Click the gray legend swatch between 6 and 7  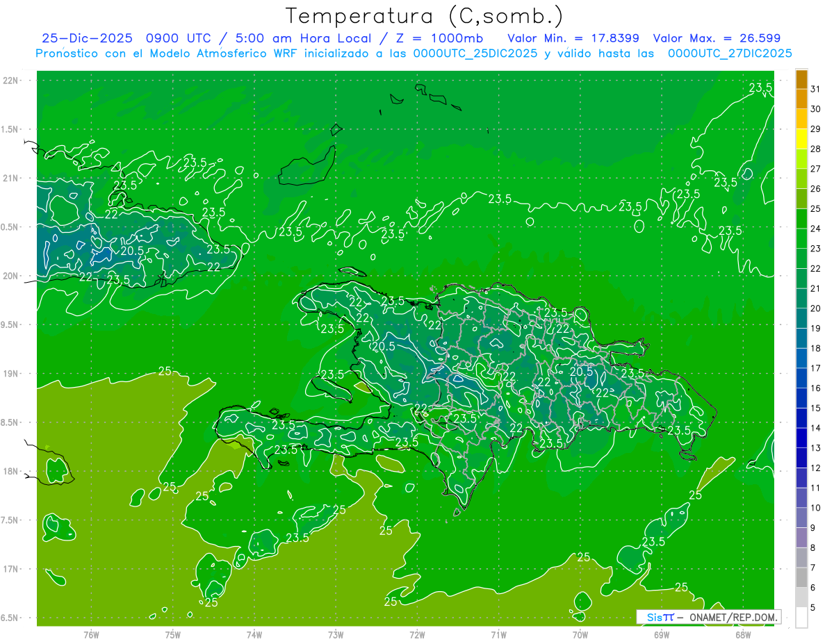(801, 578)
